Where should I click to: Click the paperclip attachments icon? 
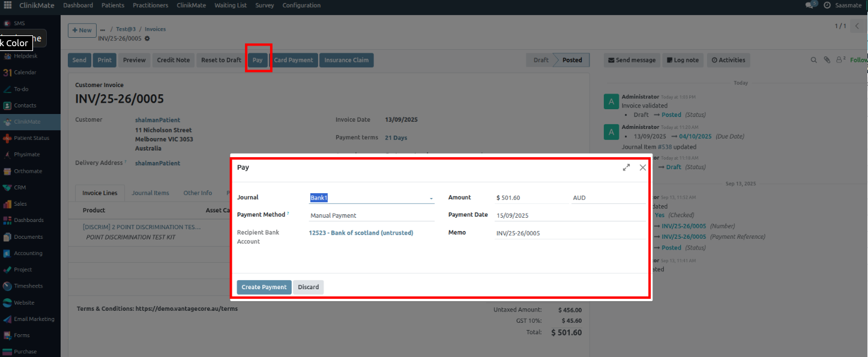(827, 60)
